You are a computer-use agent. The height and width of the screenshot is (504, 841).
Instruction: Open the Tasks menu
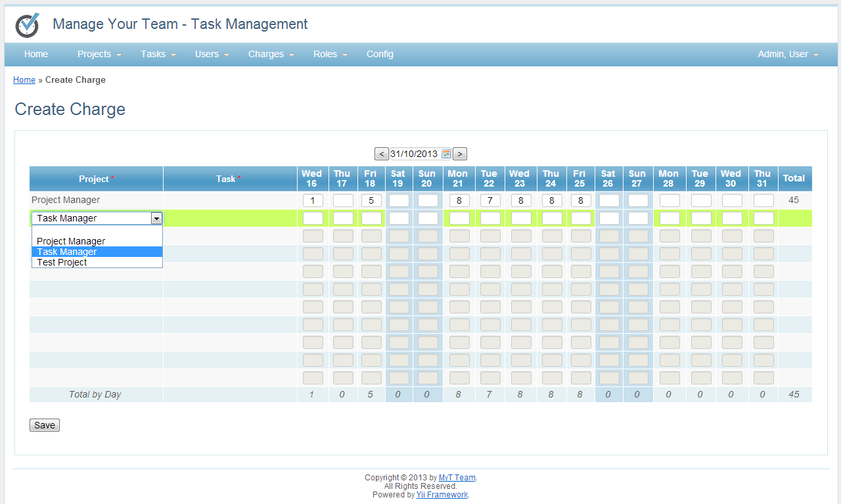[x=153, y=54]
